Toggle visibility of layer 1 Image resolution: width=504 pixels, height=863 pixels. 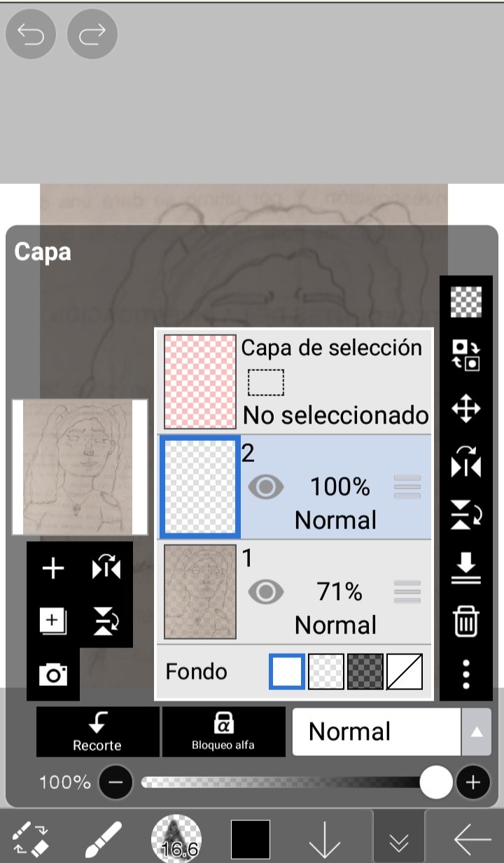pyautogui.click(x=266, y=592)
